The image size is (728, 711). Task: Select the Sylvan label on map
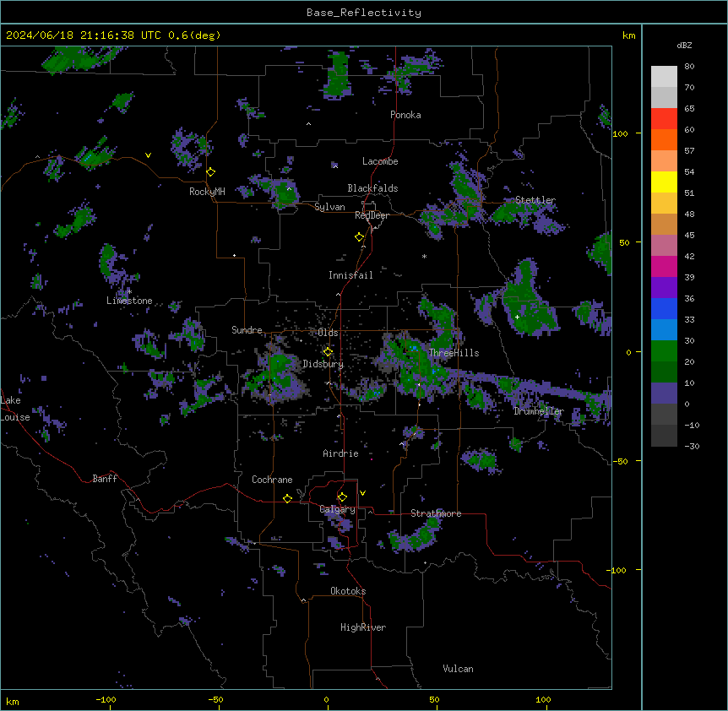tap(329, 207)
